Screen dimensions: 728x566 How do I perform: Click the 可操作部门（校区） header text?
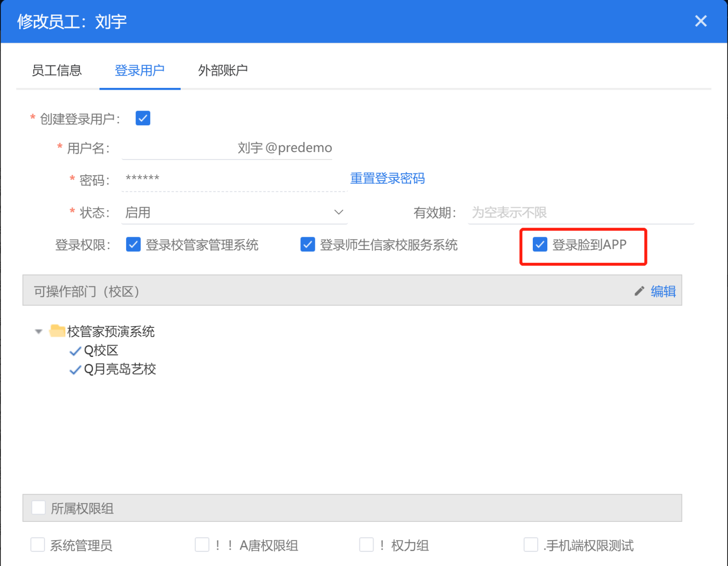point(86,291)
